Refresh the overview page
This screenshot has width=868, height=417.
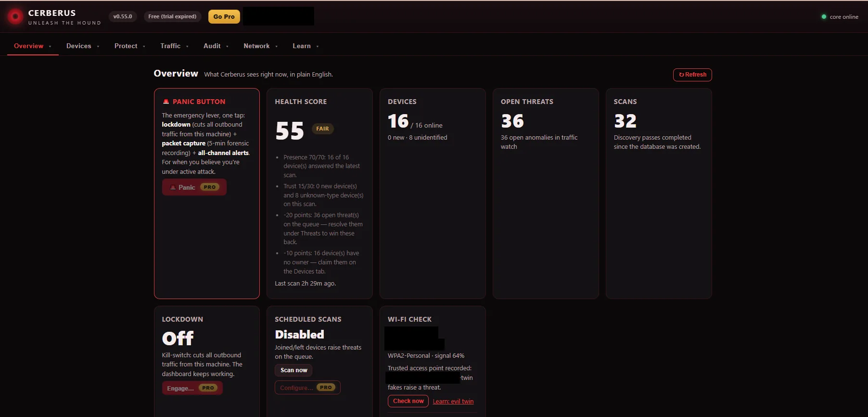(x=692, y=75)
